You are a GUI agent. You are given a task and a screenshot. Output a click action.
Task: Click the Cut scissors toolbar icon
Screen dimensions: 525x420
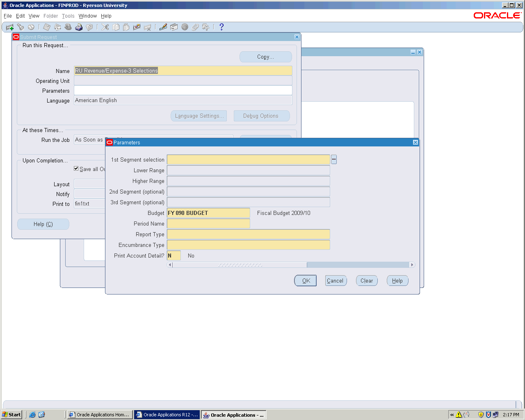tap(105, 27)
